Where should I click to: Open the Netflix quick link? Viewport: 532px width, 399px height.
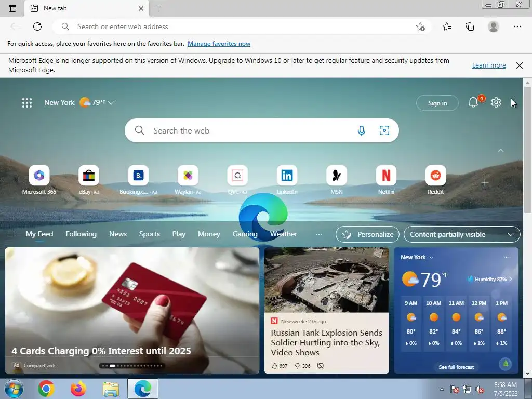[386, 180]
